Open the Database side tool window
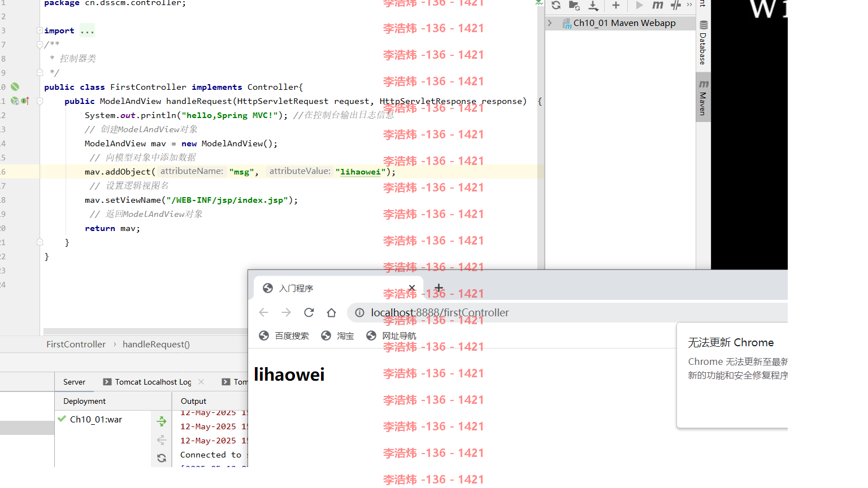The width and height of the screenshot is (868, 488). click(x=703, y=42)
